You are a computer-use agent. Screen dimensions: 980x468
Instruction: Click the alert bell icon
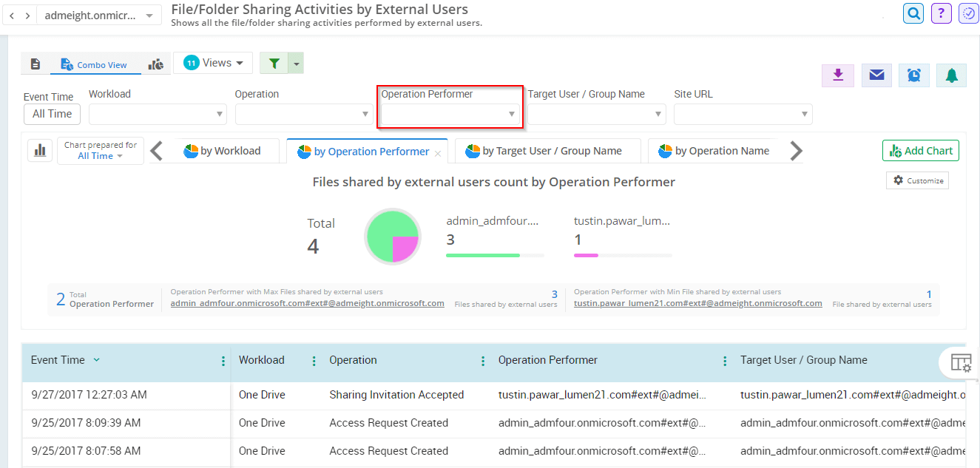pyautogui.click(x=951, y=75)
